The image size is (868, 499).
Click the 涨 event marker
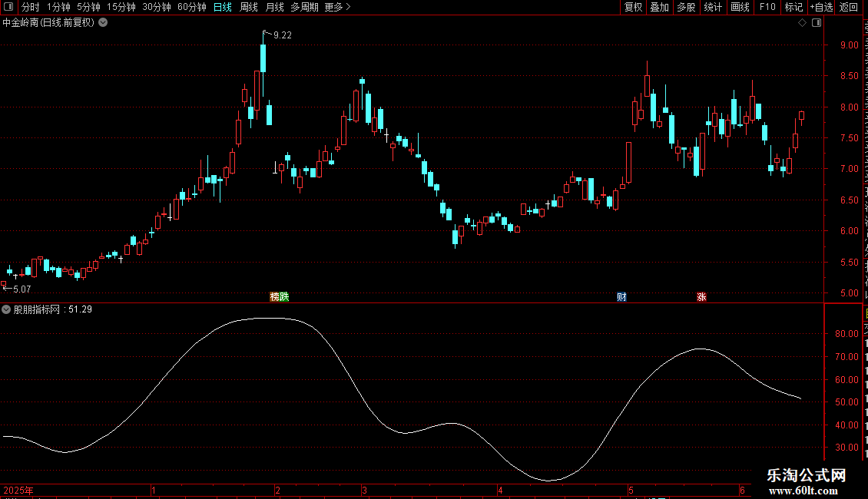click(701, 297)
